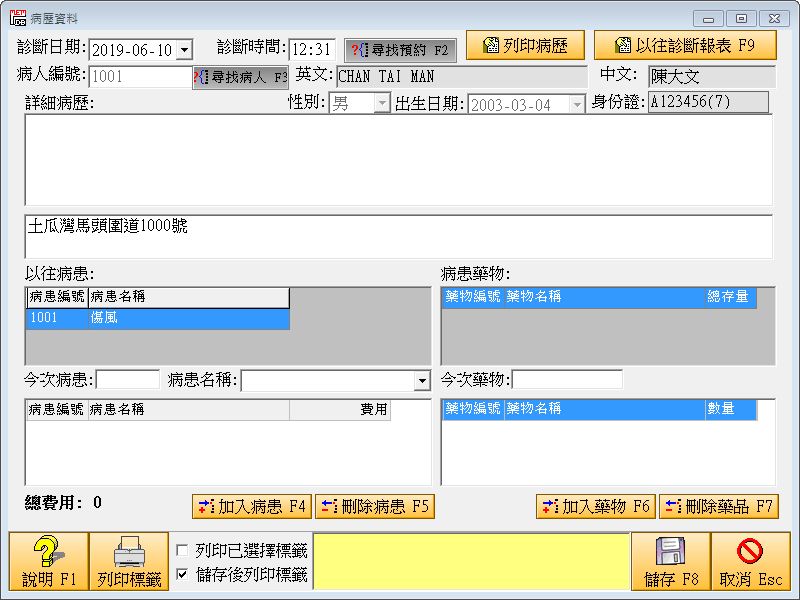
Task: Open 以往診斷報表 F9 report
Action: (x=686, y=45)
